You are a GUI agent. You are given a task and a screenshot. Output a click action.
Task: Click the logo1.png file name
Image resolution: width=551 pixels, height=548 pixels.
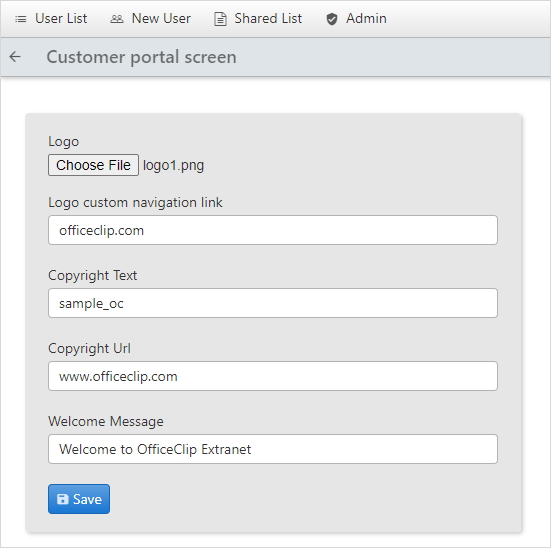(x=173, y=165)
